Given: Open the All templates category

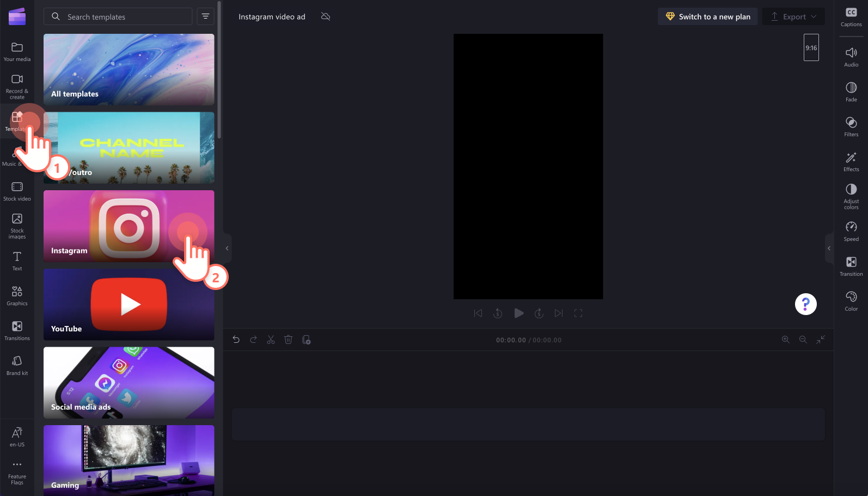Looking at the screenshot, I should (x=129, y=69).
